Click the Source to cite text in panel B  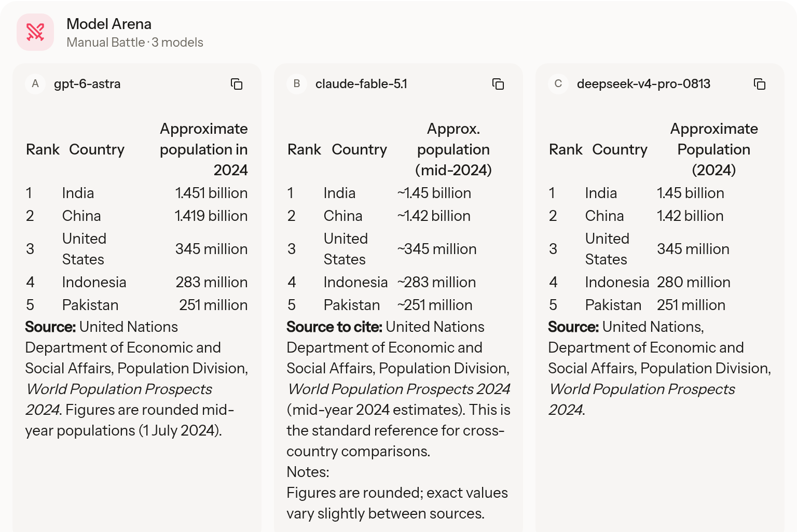click(x=334, y=327)
